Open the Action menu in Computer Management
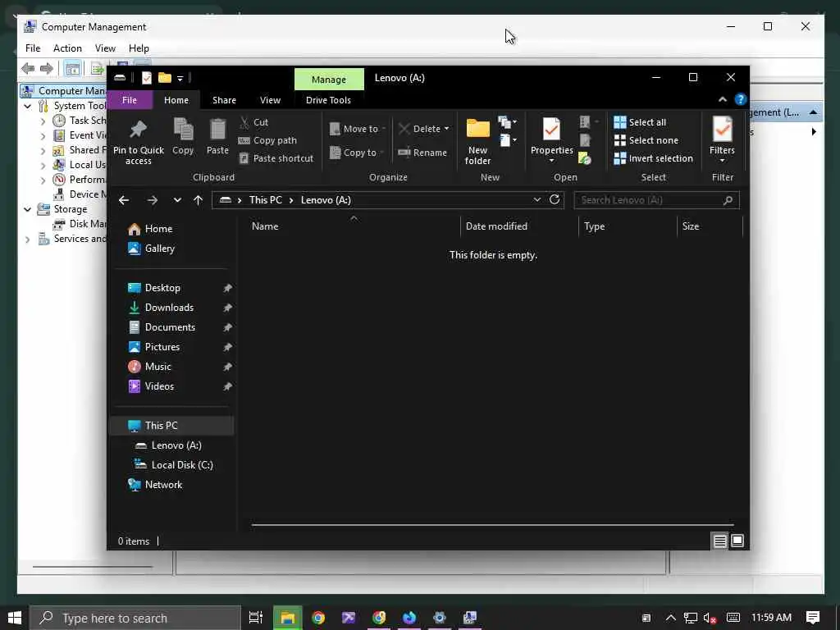840x630 pixels. 67,48
